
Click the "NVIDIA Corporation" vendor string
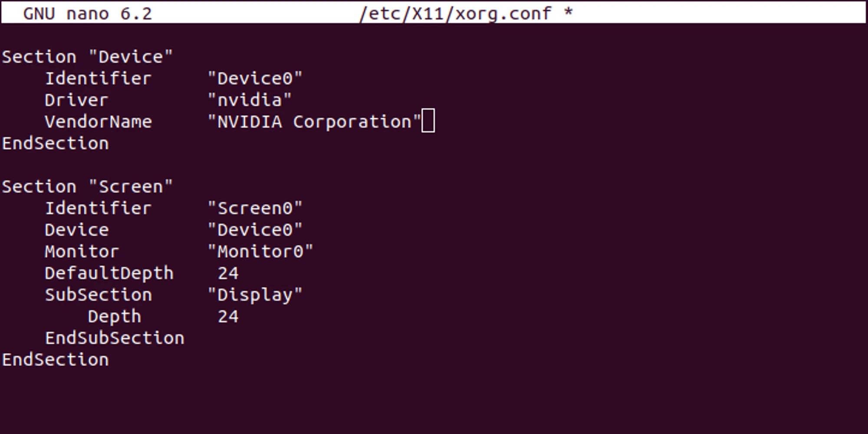[314, 122]
